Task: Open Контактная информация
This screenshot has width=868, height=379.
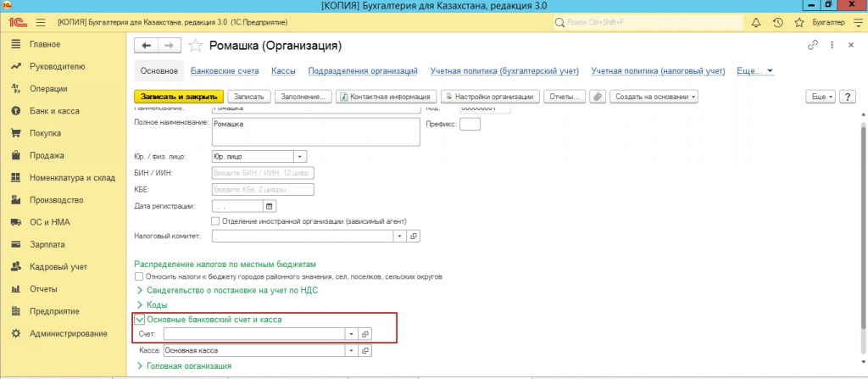Action: [387, 97]
